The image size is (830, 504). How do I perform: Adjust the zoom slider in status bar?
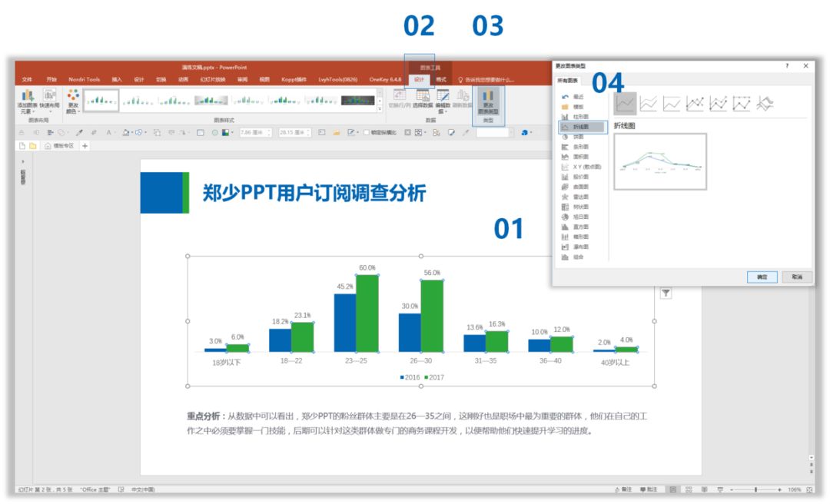pyautogui.click(x=755, y=489)
